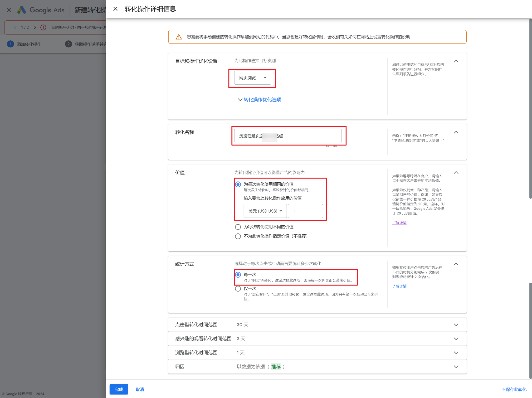
Task: Expand 转化操作优化选项 link
Action: [262, 100]
